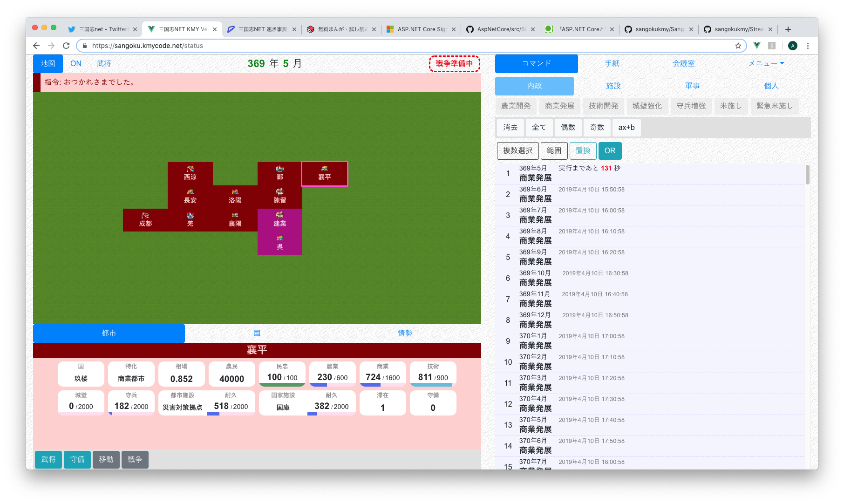Toggle the ON switch beside 地図
This screenshot has width=844, height=504.
[76, 64]
